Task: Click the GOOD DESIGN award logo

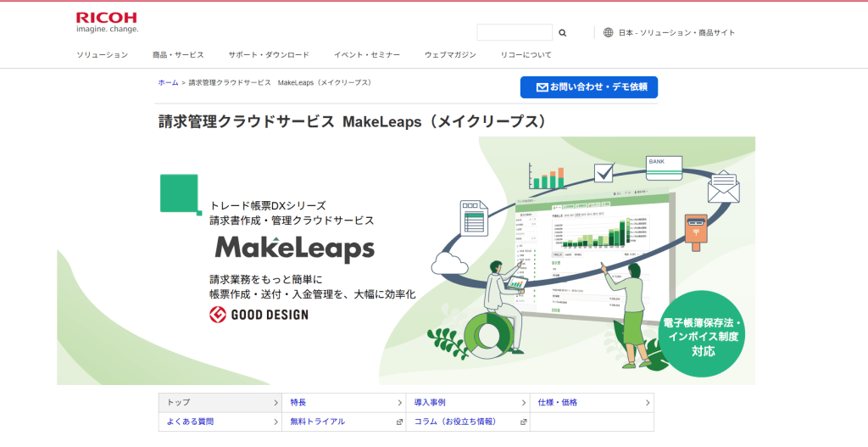Action: coord(259,315)
